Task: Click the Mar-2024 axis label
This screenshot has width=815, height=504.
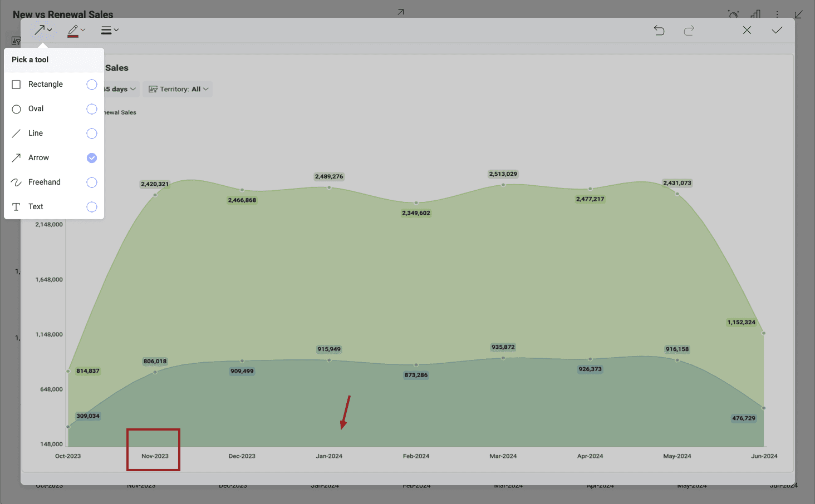Action: pyautogui.click(x=503, y=456)
